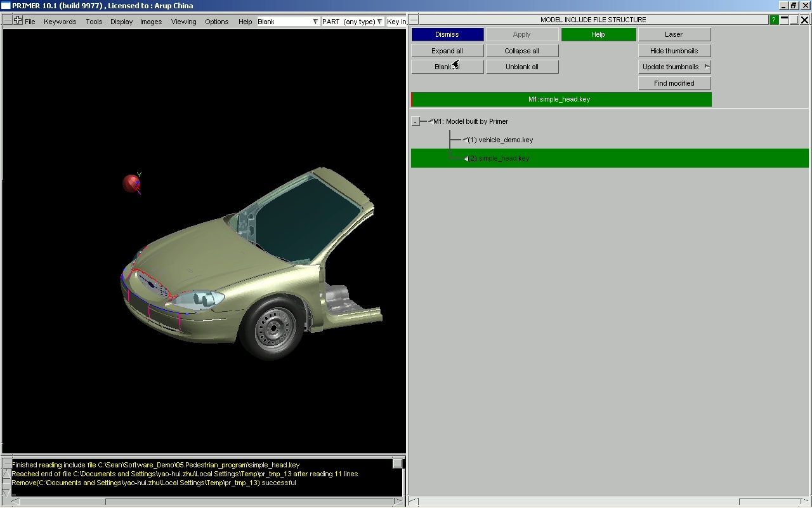The image size is (812, 508).
Task: Open the Blank dropdown in menu bar
Action: point(288,22)
